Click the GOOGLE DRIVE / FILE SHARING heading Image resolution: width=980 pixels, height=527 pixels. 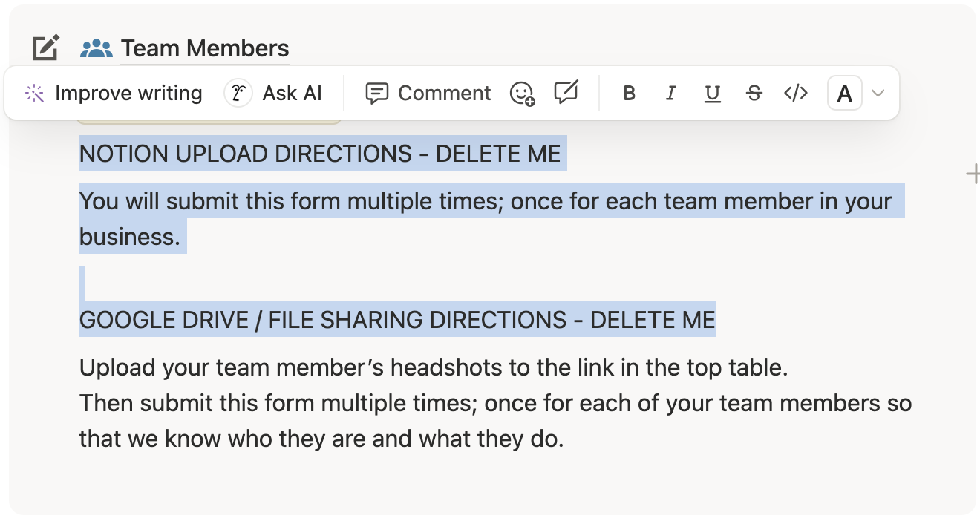coord(396,320)
